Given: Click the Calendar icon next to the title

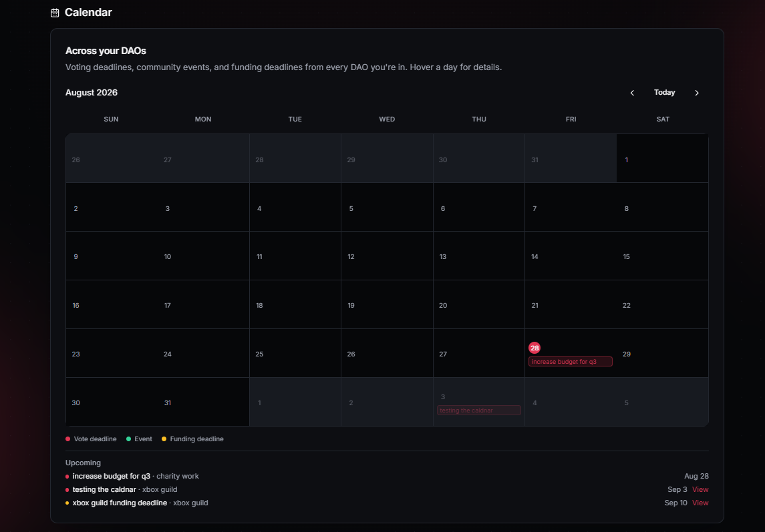Looking at the screenshot, I should [55, 13].
